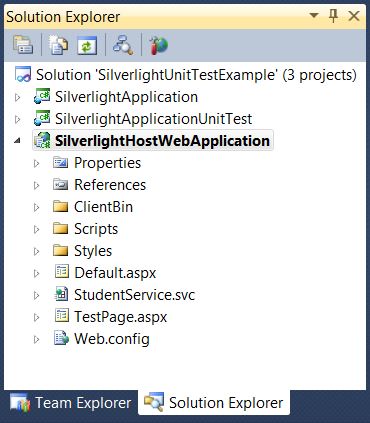Select the Styles text label
Viewport: 370px width, 423px height.
click(x=93, y=251)
